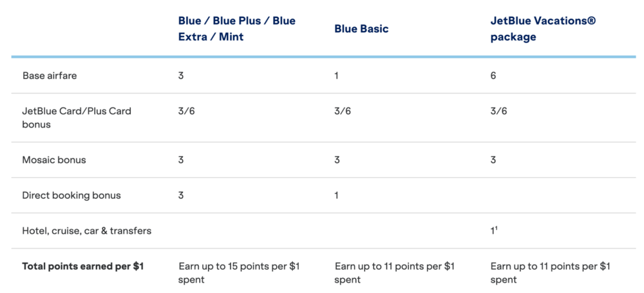
Task: Click the Base airfare value 1 under Blue Basic
Action: coord(337,76)
